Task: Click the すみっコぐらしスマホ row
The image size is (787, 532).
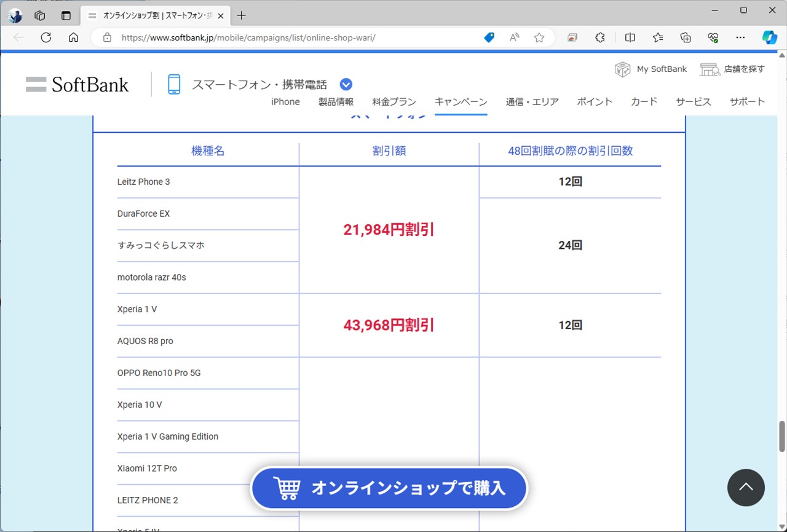Action: tap(208, 246)
